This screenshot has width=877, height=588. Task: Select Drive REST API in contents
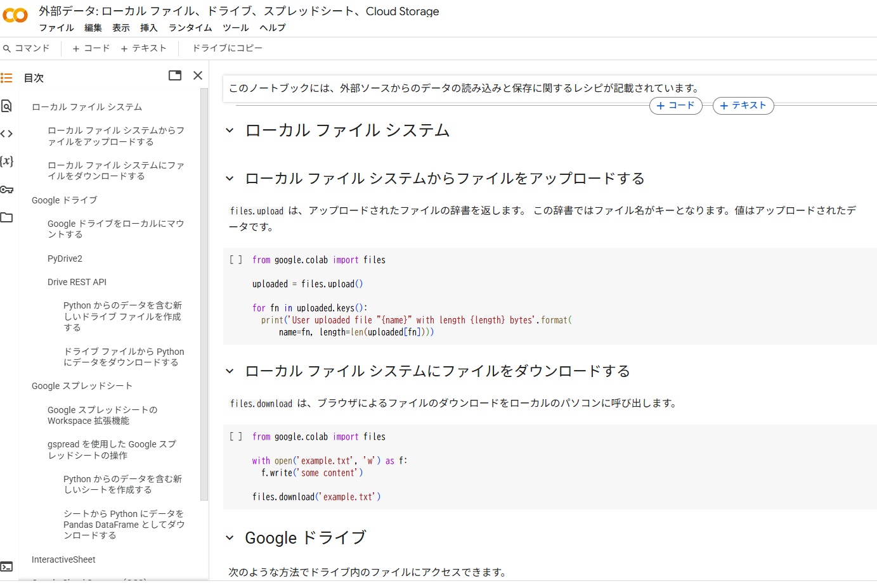pos(77,282)
